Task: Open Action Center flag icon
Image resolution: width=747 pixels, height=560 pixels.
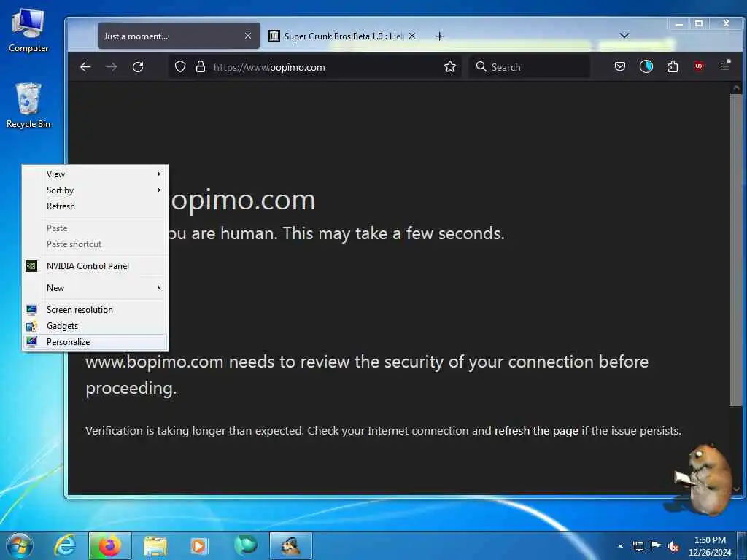Action: (656, 546)
